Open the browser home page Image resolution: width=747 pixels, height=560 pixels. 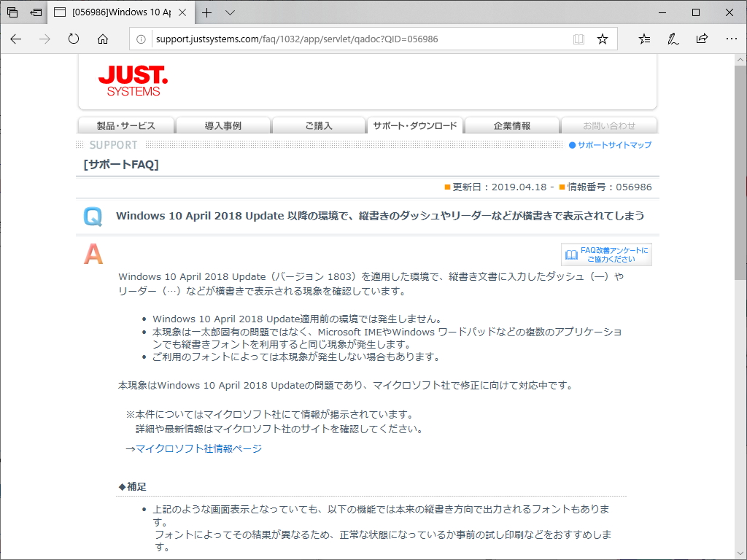(102, 39)
